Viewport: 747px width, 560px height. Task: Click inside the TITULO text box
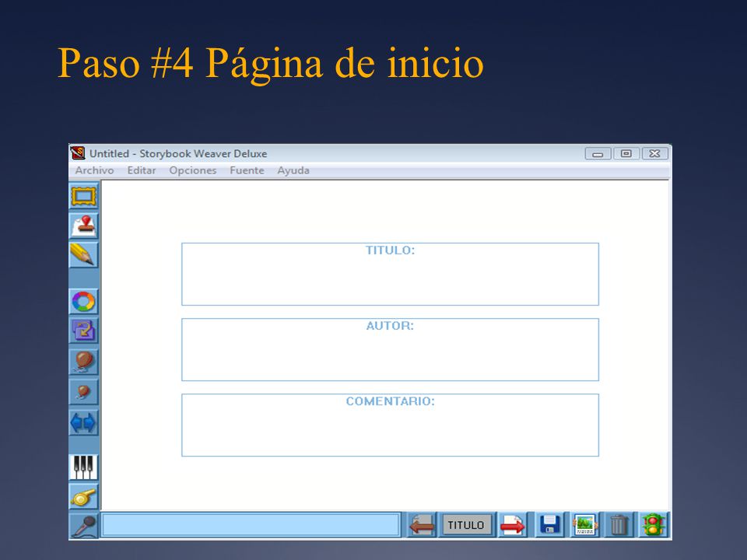coord(390,275)
